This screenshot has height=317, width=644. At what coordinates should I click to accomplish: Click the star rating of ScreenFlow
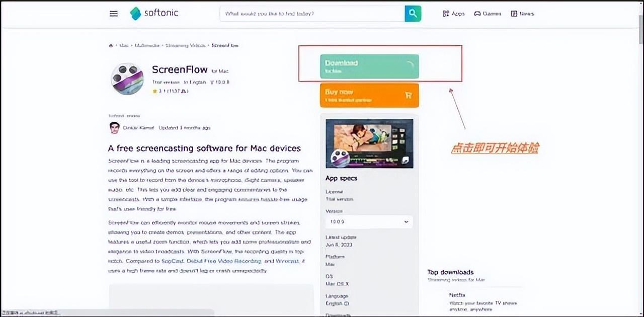[x=170, y=91]
